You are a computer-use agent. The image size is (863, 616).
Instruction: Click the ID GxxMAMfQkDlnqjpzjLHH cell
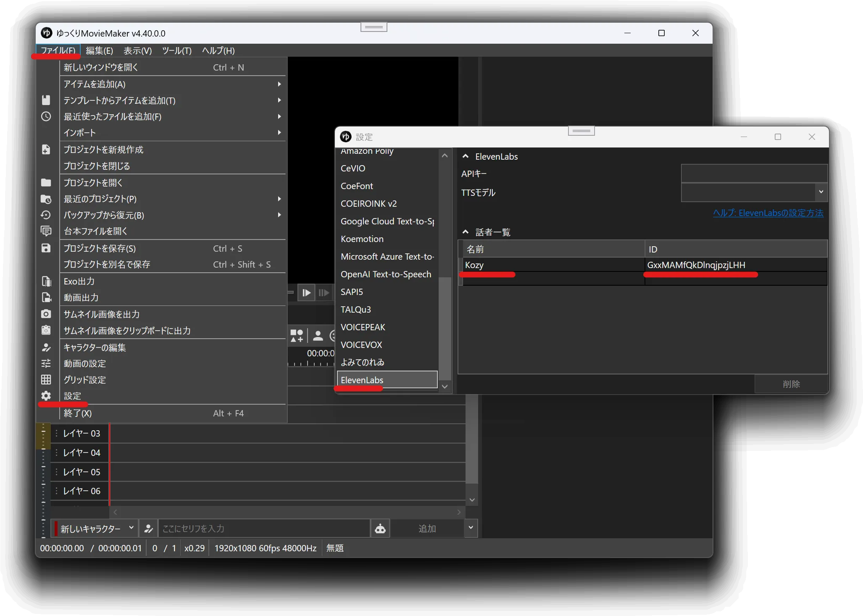[x=736, y=265]
